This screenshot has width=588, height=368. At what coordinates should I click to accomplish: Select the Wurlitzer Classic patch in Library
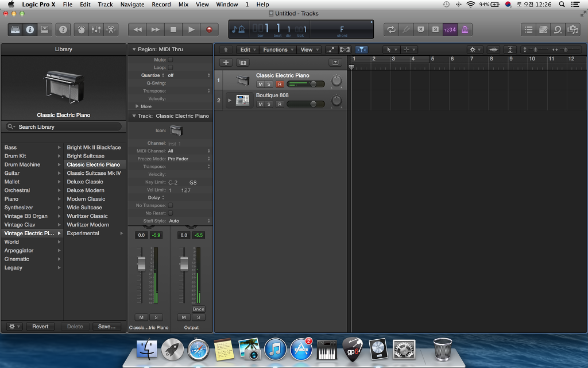pos(87,216)
